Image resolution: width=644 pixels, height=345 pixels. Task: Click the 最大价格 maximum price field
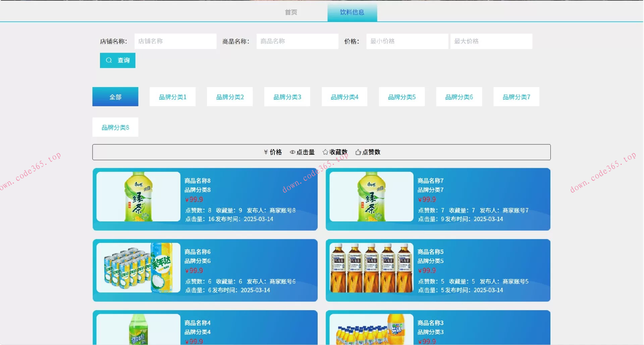491,41
